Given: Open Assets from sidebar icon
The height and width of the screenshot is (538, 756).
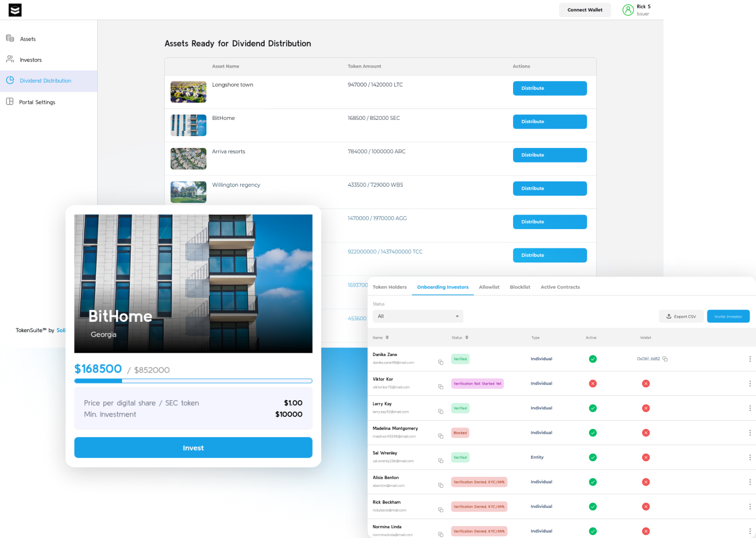Looking at the screenshot, I should [10, 38].
